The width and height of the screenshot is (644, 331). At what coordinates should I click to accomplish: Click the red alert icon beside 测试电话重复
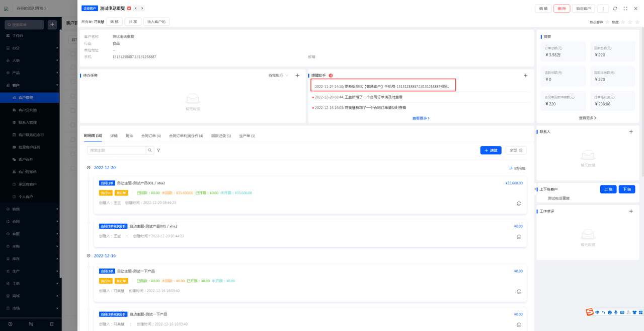(129, 9)
